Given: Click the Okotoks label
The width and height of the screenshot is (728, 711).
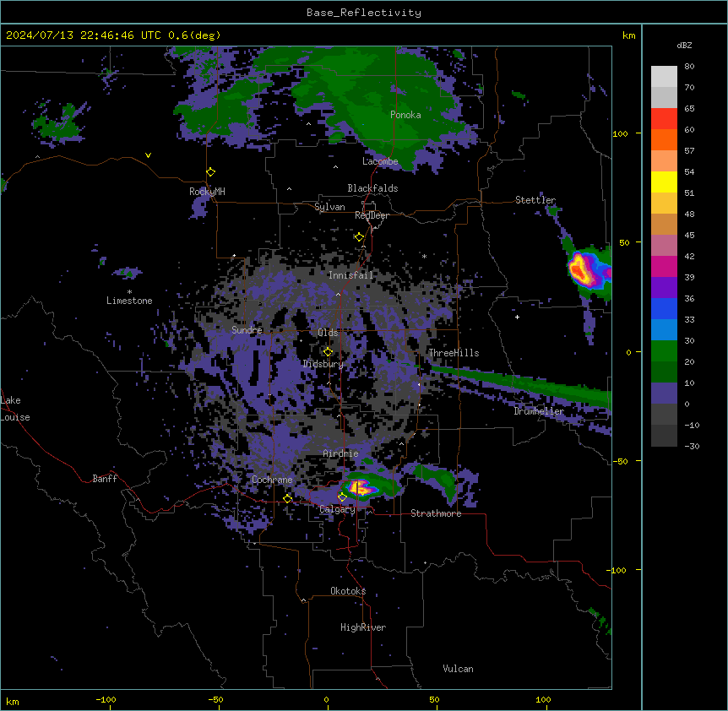Looking at the screenshot, I should 348,591.
